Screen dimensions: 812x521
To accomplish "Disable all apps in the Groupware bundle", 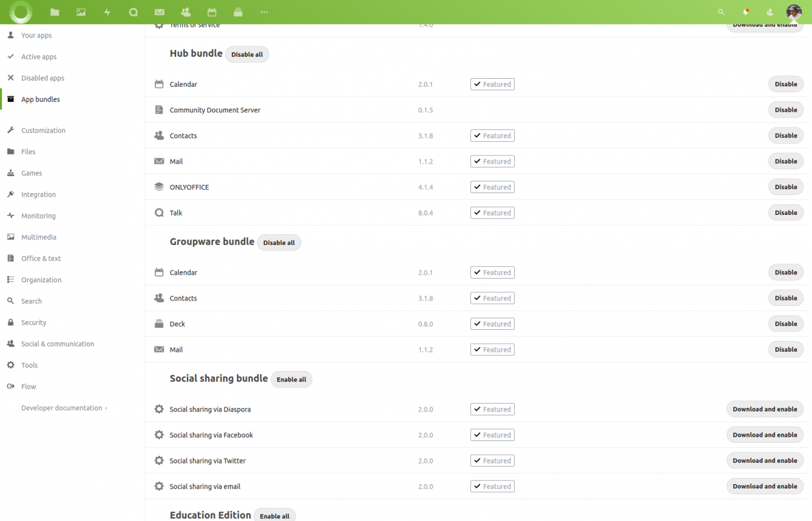I will tap(279, 242).
